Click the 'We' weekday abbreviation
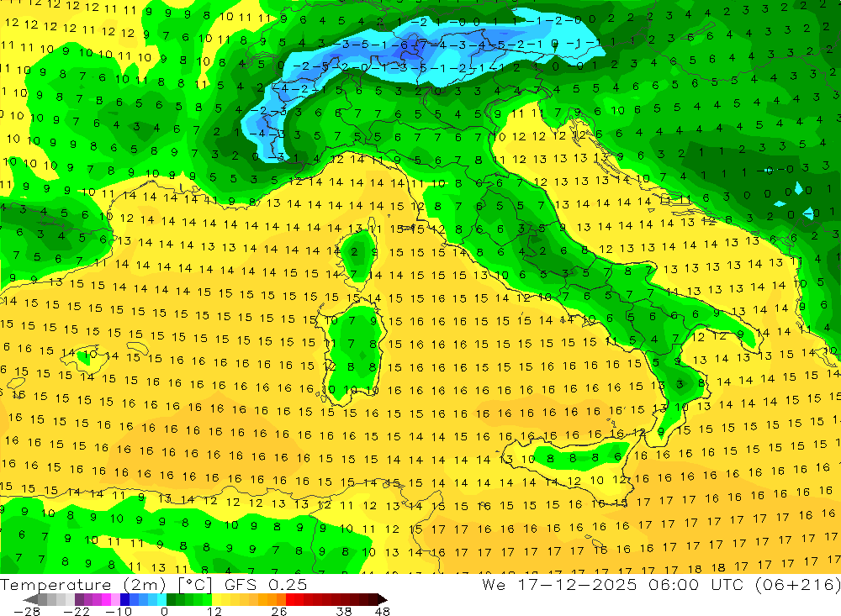Image resolution: width=841 pixels, height=616 pixels. tap(494, 584)
